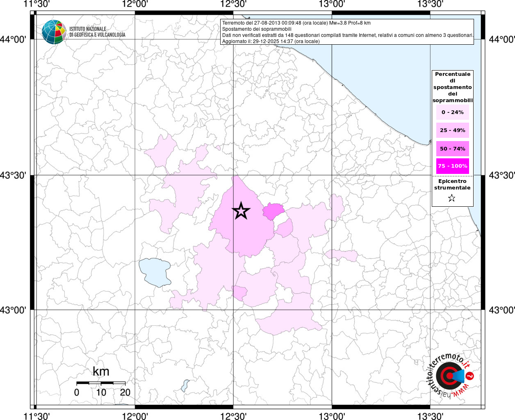Click the left latitude label 43°30'

click(13, 175)
